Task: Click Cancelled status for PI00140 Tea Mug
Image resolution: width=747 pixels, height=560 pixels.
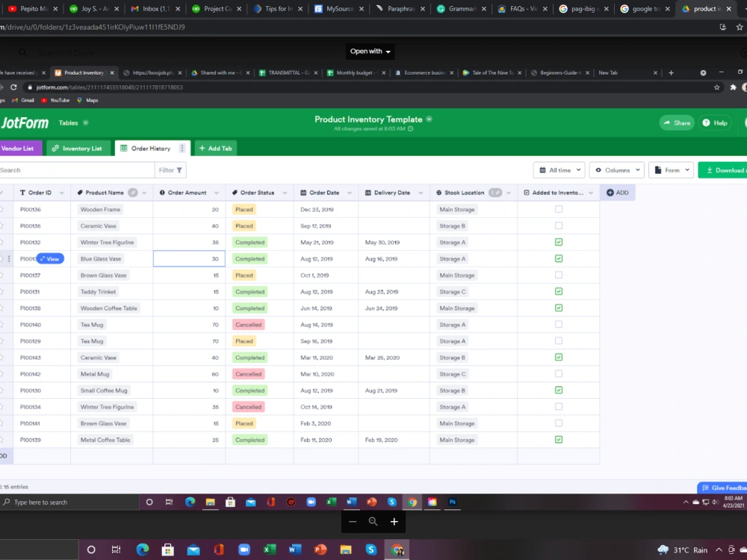Action: pyautogui.click(x=248, y=325)
